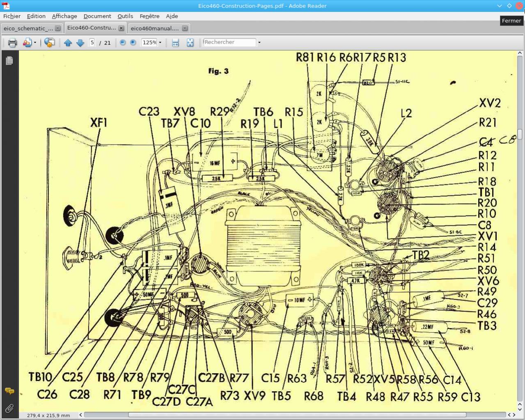
Task: Click the fit full page icon
Action: tap(190, 42)
